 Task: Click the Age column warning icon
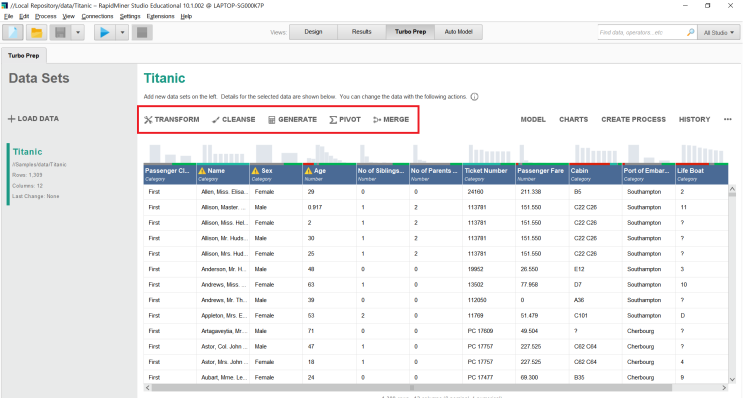308,171
